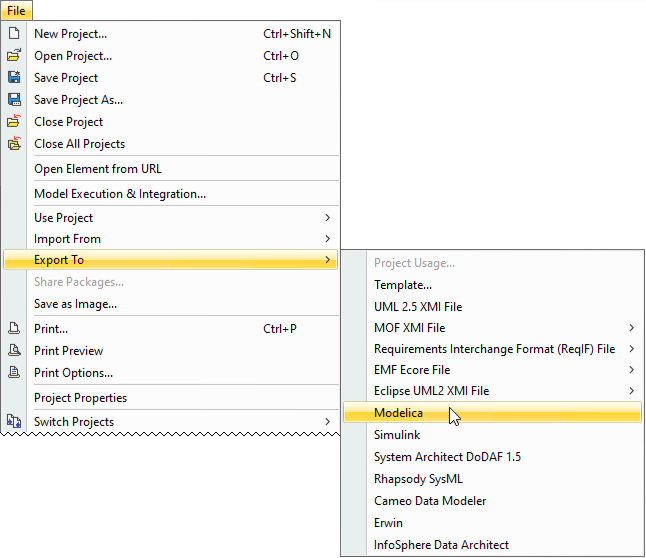This screenshot has height=558, width=646.
Task: Click the New Project page icon
Action: click(x=14, y=33)
